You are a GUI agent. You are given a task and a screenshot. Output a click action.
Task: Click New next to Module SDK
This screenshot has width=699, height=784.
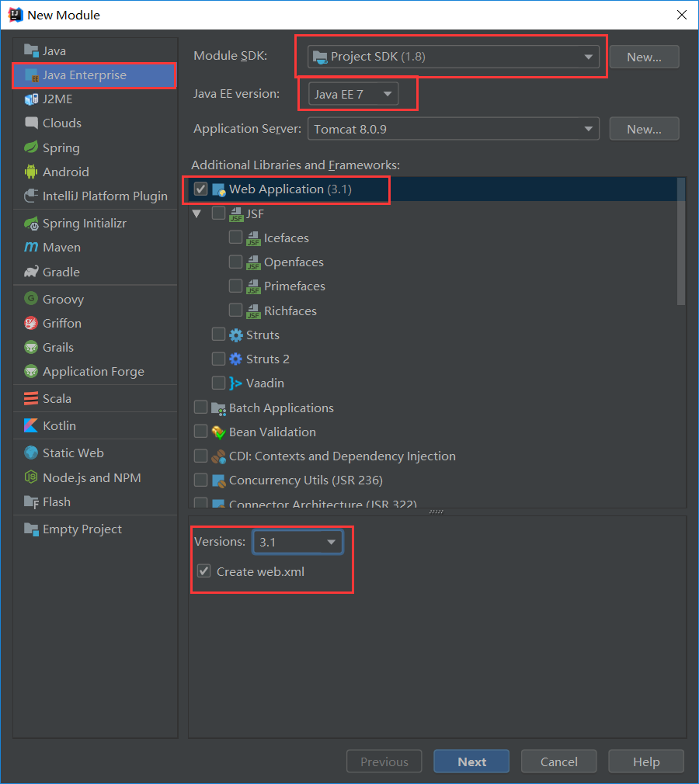644,57
